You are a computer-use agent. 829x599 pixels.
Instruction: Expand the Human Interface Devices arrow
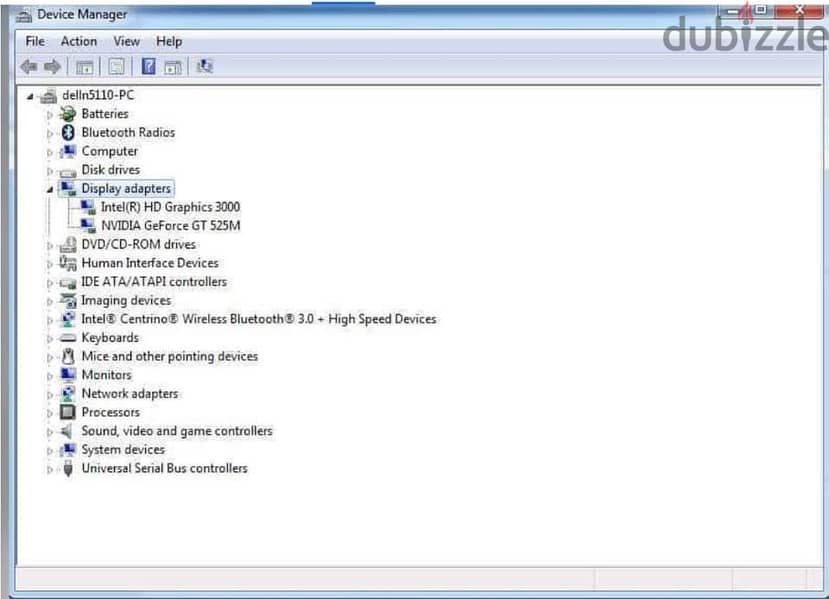point(50,264)
